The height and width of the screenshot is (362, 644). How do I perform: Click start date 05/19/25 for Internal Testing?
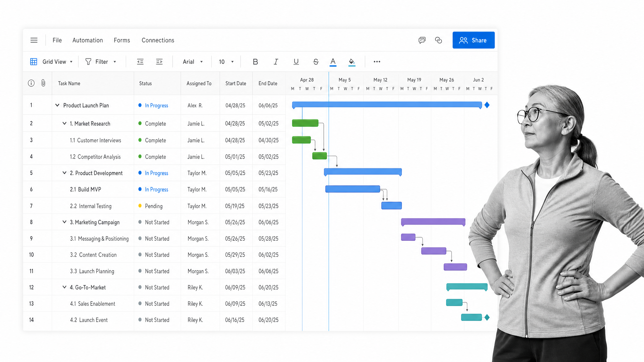coord(235,206)
